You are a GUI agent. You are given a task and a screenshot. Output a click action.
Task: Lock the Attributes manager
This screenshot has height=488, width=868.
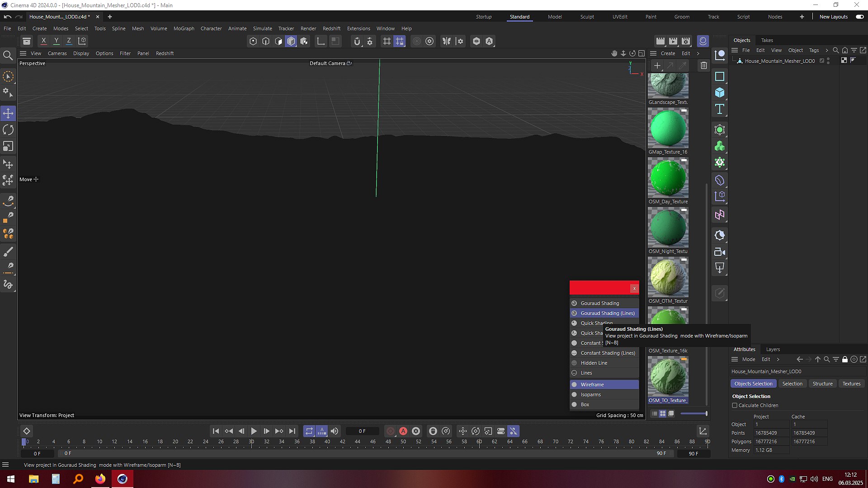pos(845,359)
